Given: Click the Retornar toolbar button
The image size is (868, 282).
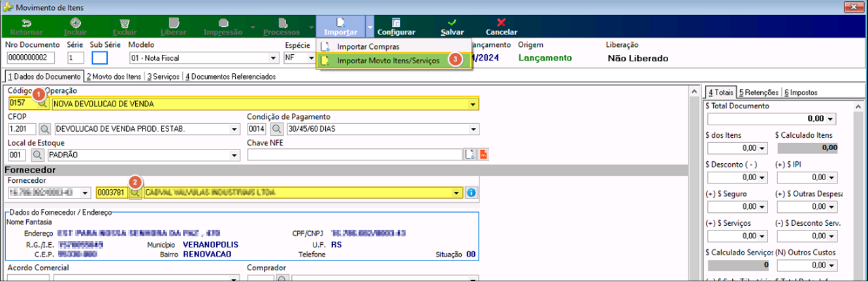Looking at the screenshot, I should coord(27,27).
